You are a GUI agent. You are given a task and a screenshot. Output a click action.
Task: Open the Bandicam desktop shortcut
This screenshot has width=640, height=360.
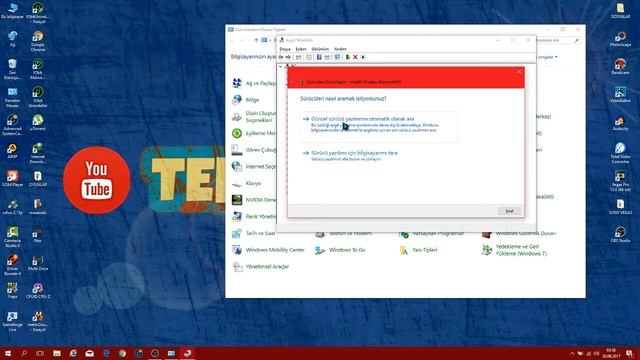(620, 67)
